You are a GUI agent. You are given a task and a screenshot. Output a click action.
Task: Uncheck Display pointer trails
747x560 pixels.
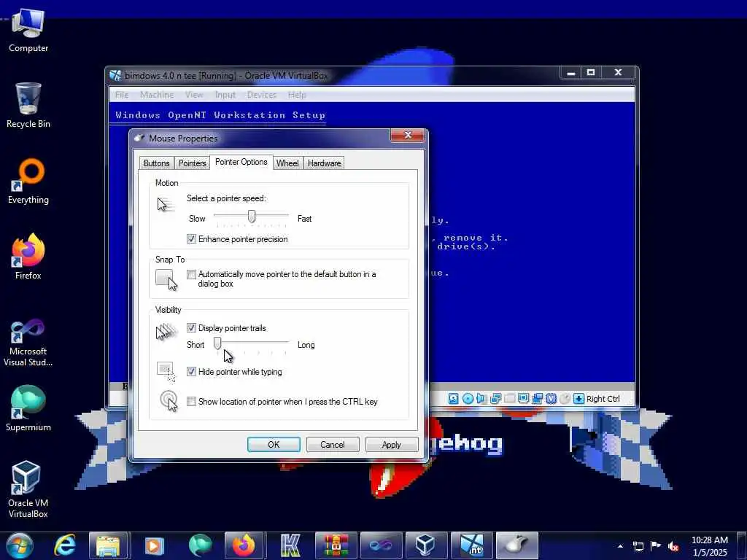191,327
